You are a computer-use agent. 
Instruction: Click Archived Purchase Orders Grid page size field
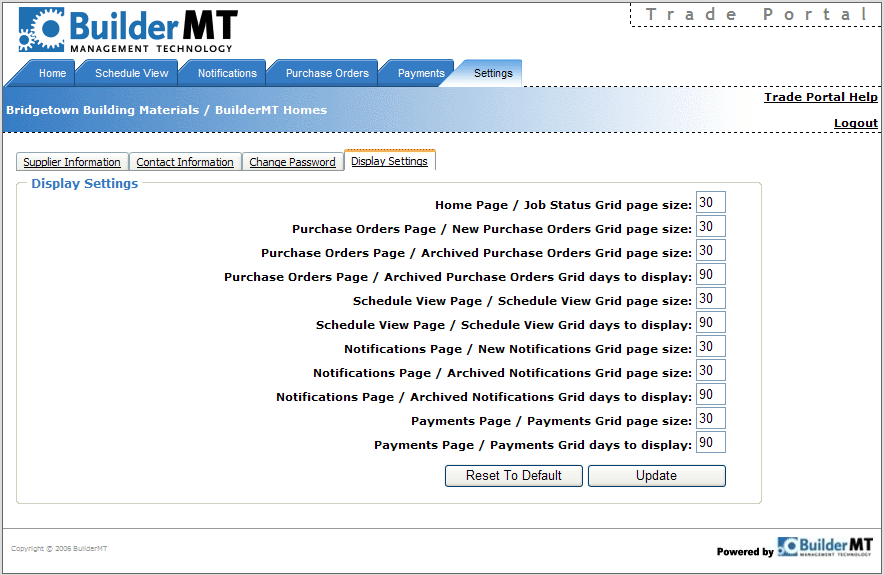[710, 250]
